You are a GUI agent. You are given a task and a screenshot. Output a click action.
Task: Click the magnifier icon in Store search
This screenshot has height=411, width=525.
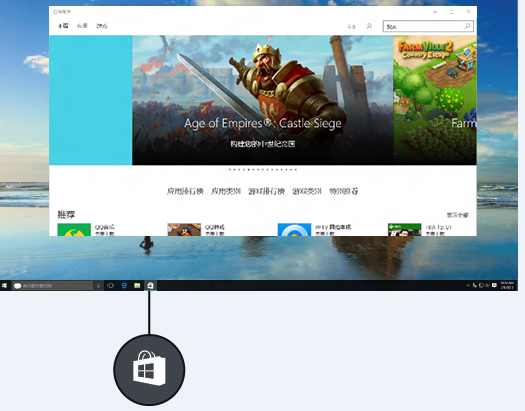(467, 26)
